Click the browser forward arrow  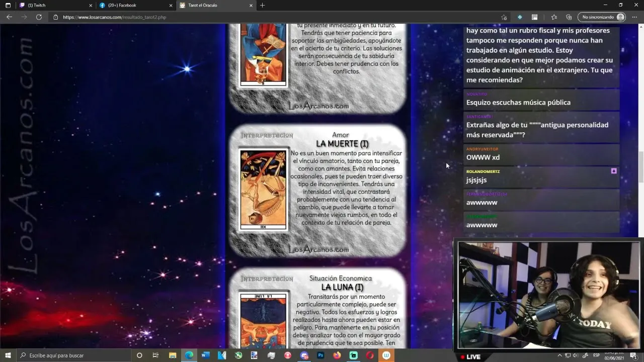pyautogui.click(x=24, y=17)
